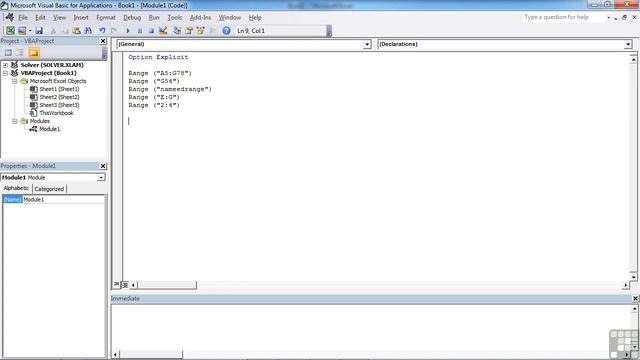
Task: Select ThisWorkbook in project tree
Action: (56, 113)
